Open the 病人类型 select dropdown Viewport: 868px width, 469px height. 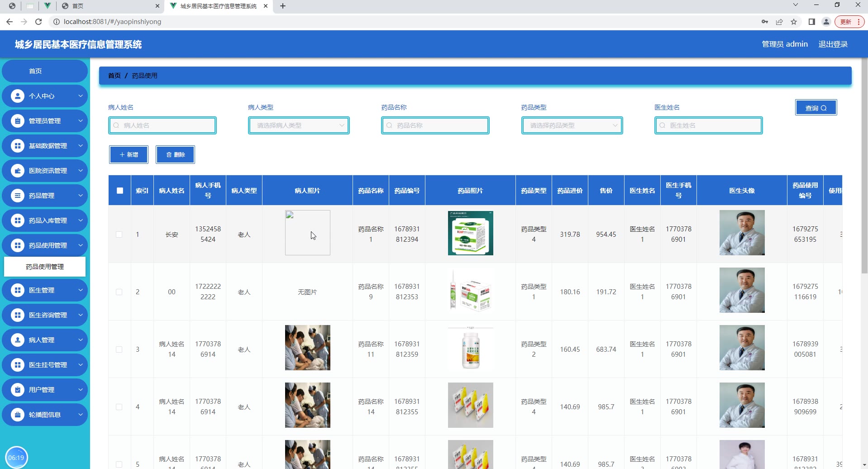(299, 125)
